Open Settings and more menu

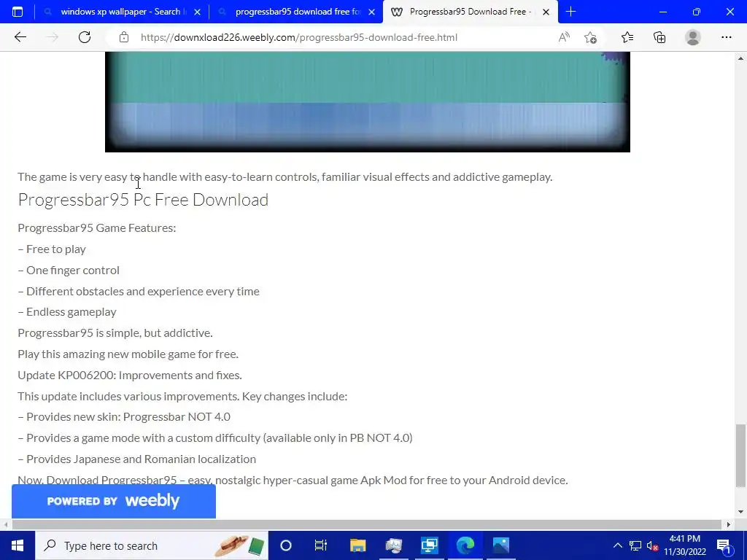(x=726, y=37)
